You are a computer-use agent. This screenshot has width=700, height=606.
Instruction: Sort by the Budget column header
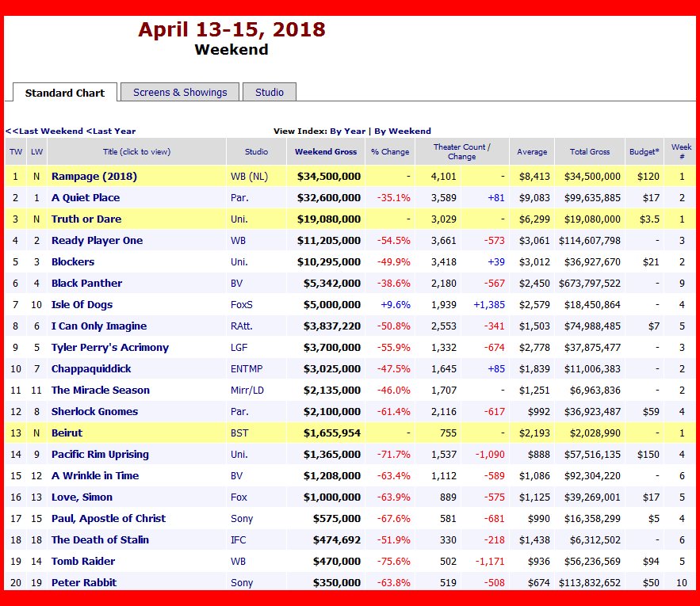645,152
